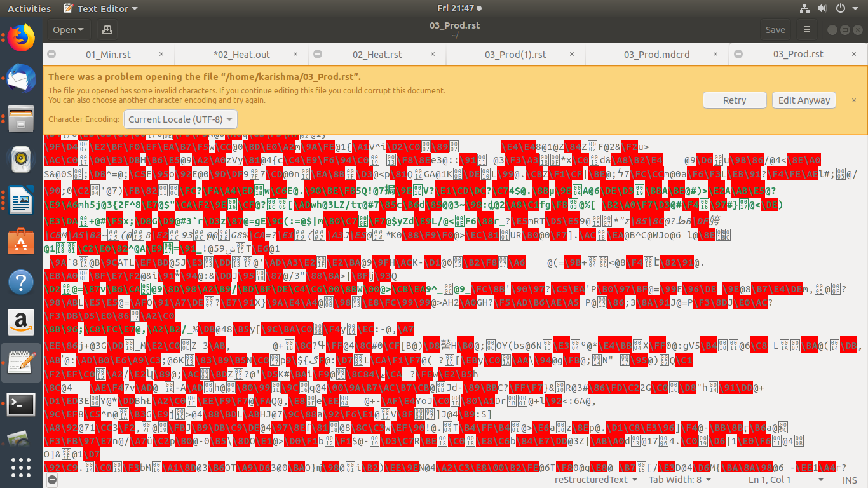The image size is (868, 488).
Task: Close the *02_Heat.out tab
Action: tap(299, 55)
